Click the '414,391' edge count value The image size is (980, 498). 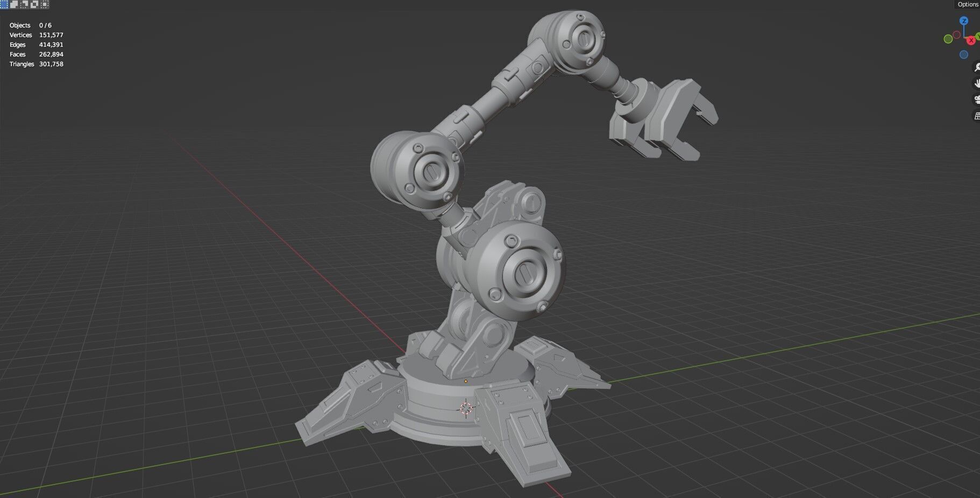51,45
